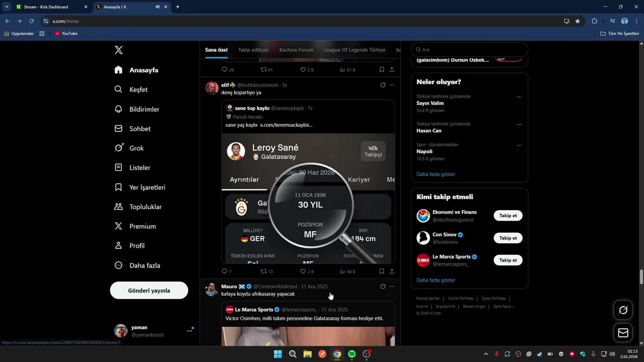This screenshot has height=362, width=644.
Task: Open Sayın Valim trend
Action: (x=430, y=103)
